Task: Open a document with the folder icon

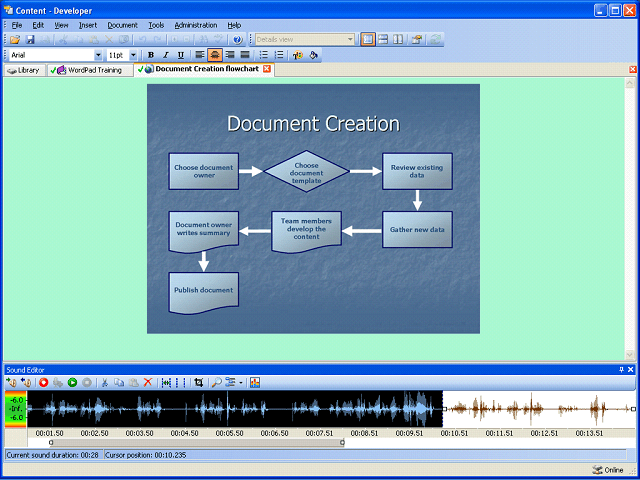Action: tap(15, 40)
